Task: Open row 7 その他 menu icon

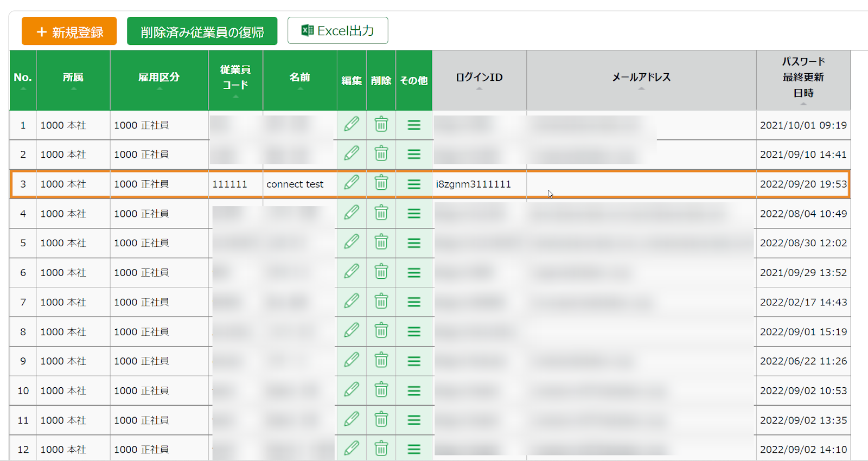Action: pyautogui.click(x=414, y=302)
